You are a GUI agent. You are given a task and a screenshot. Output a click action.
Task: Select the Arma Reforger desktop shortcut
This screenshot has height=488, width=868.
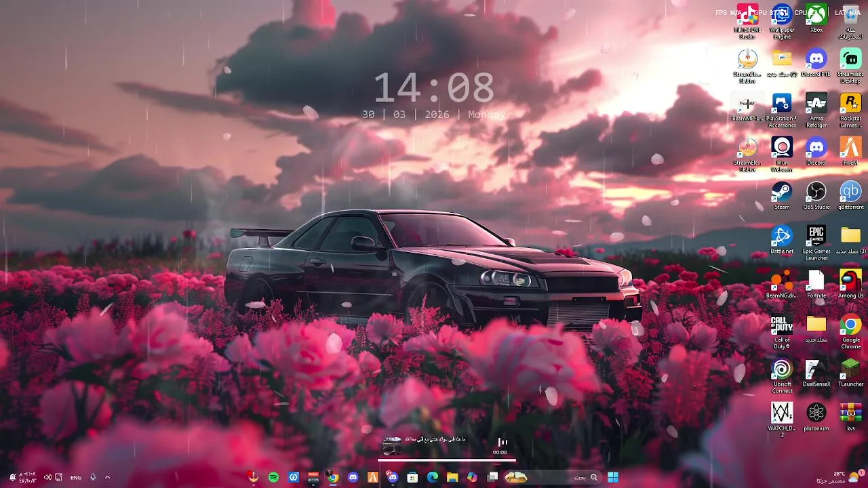pos(816,110)
